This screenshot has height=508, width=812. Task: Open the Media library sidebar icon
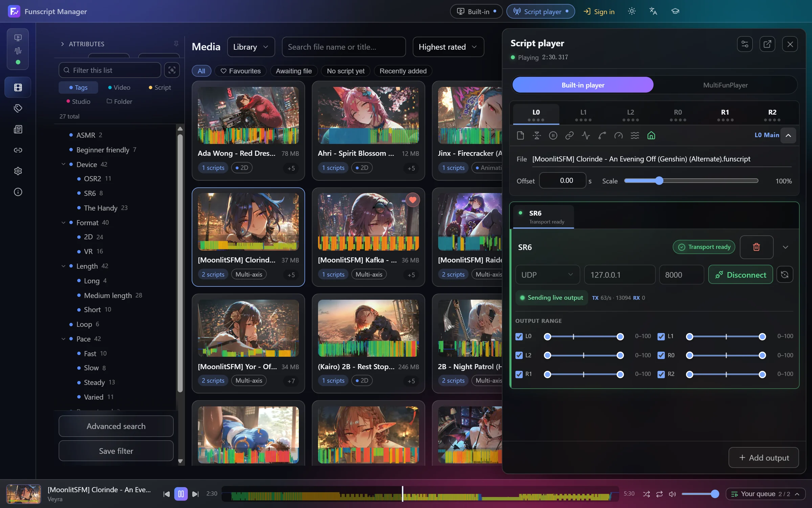point(18,87)
